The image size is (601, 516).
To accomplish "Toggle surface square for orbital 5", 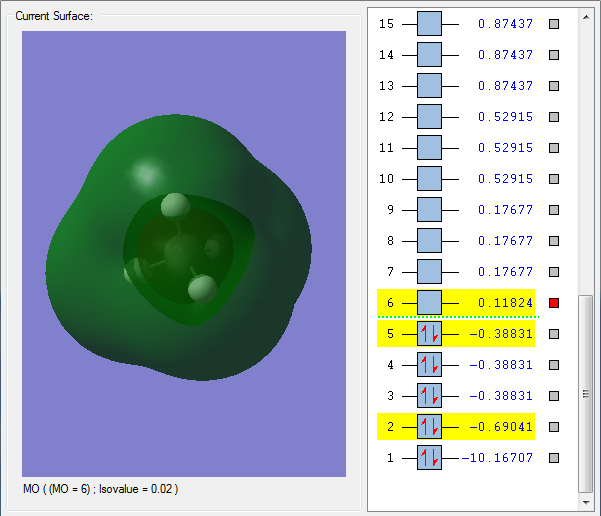I will point(554,334).
